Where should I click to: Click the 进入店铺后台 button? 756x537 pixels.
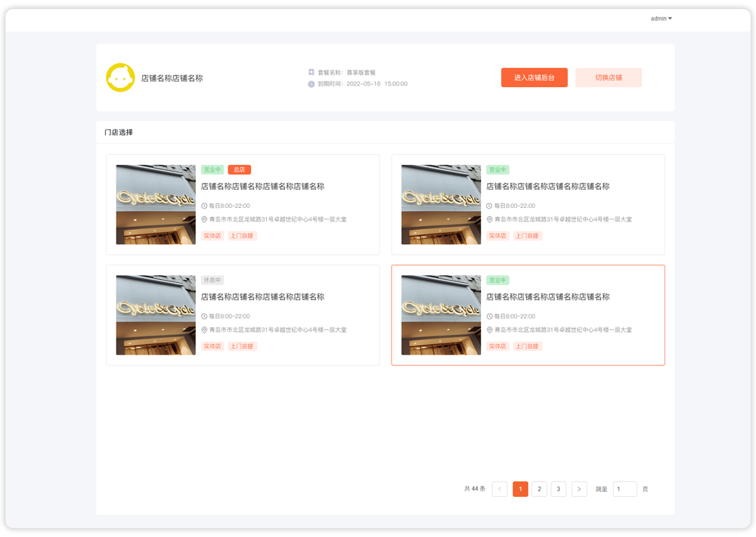click(x=534, y=78)
